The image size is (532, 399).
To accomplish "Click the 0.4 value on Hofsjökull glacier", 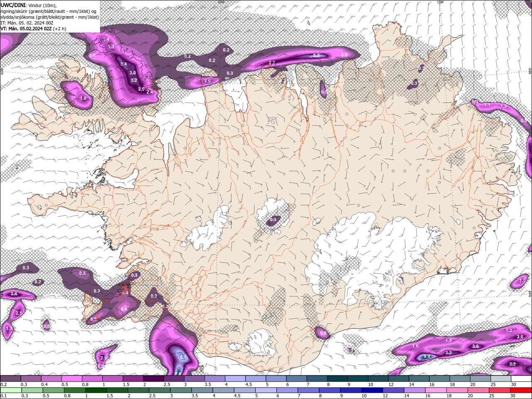I will (x=273, y=219).
